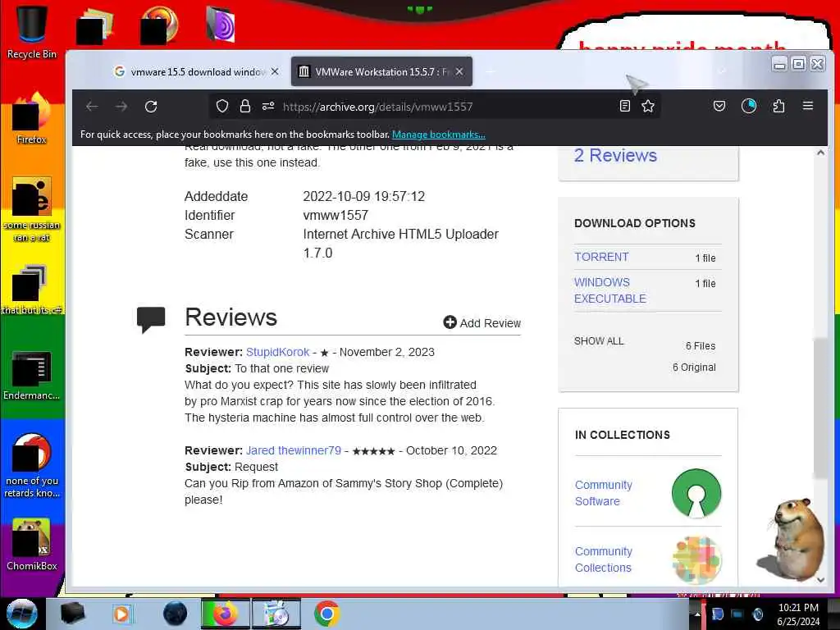Click the browser forward arrow
The width and height of the screenshot is (840, 630).
pos(121,107)
